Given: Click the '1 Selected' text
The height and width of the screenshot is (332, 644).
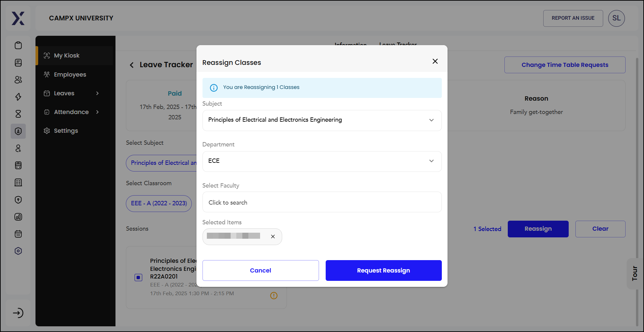Looking at the screenshot, I should (x=487, y=229).
